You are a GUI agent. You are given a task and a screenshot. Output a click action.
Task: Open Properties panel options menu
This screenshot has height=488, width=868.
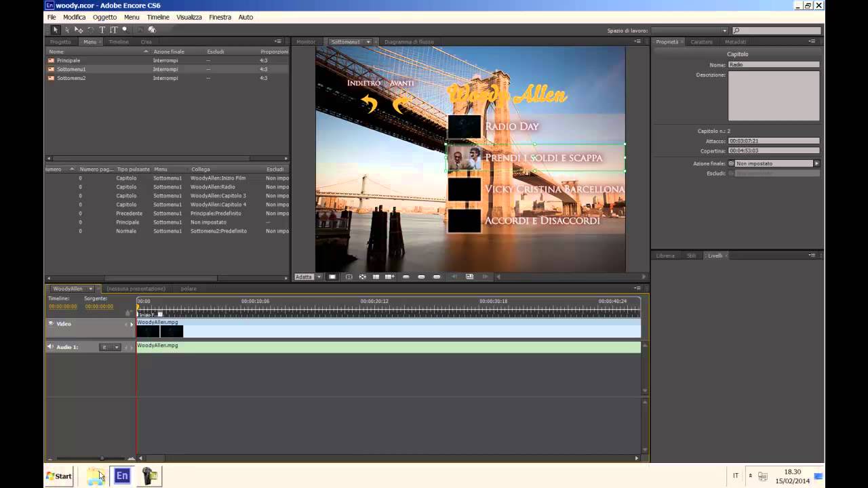pos(812,41)
